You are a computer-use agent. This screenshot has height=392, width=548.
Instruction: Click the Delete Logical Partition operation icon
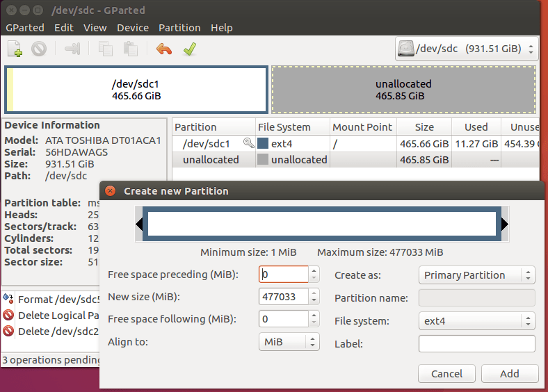(x=8, y=315)
